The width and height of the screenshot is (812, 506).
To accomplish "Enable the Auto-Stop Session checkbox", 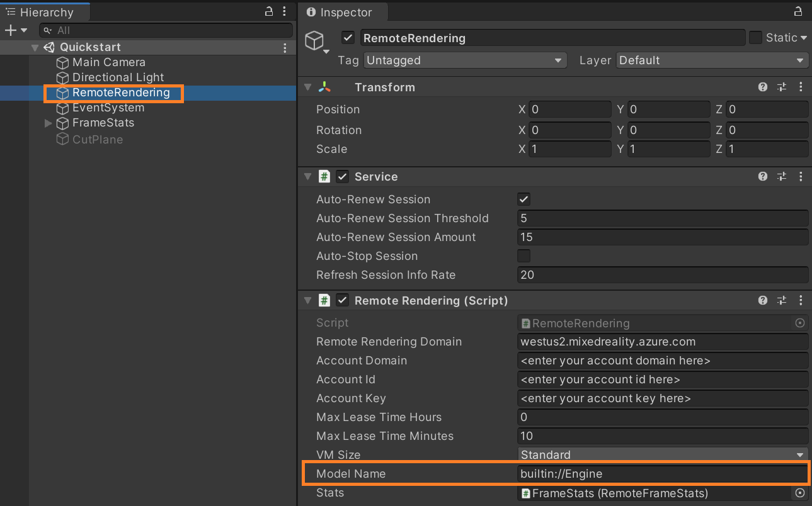I will 523,256.
